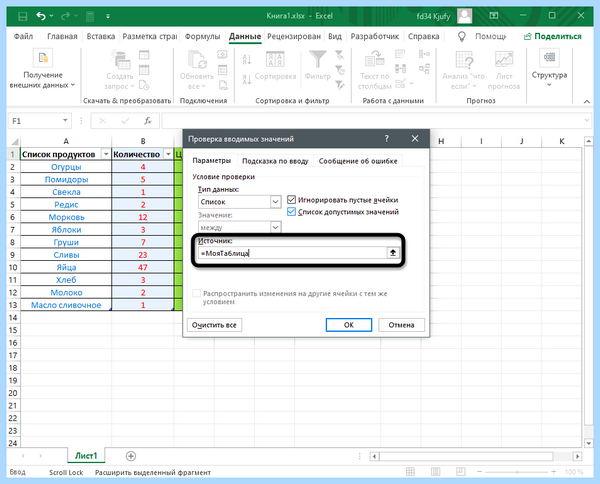
Task: Click column header K
Action: click(562, 141)
